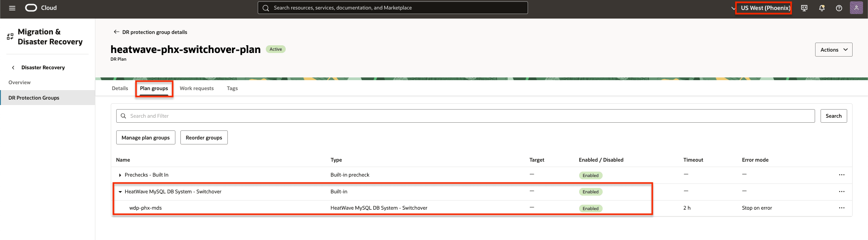Click the Migration & Disaster Recovery icon
Screen dimensions: 868x240
(x=10, y=37)
